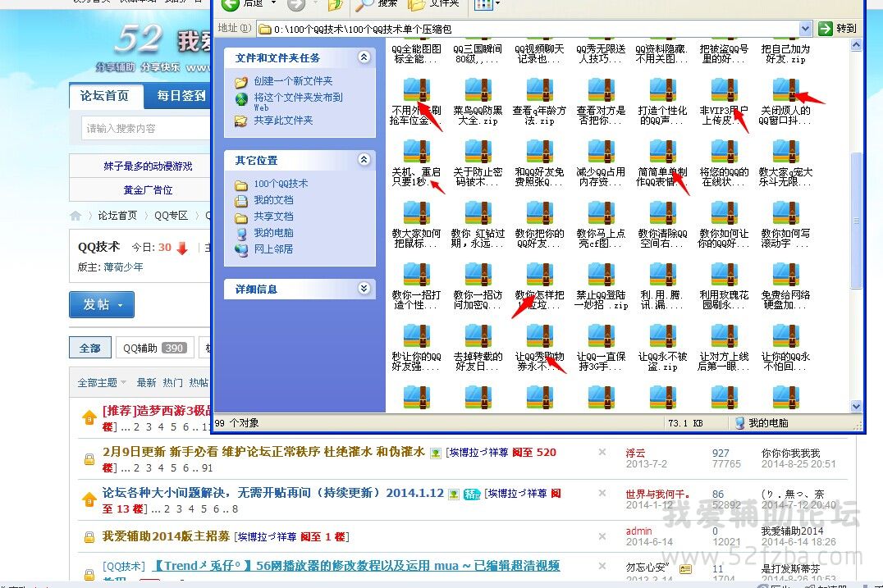Toggle the Folders (文件夹) toolbar button

(x=433, y=4)
